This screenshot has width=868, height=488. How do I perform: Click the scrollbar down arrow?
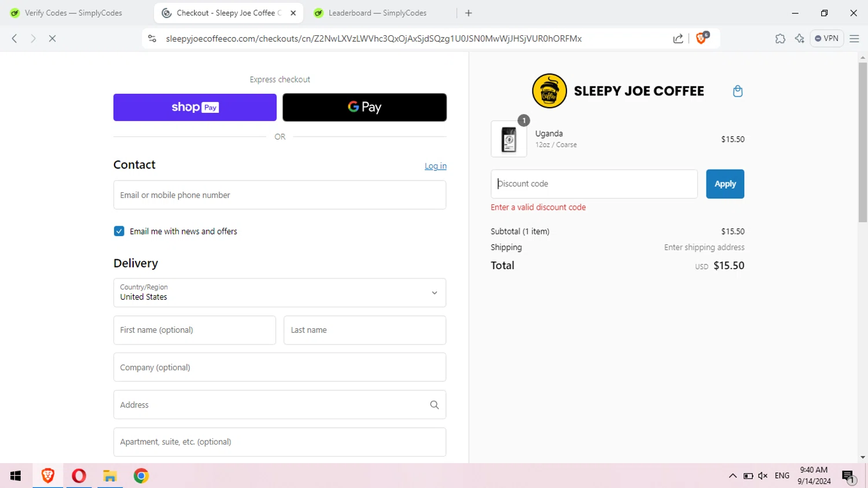[x=863, y=457]
